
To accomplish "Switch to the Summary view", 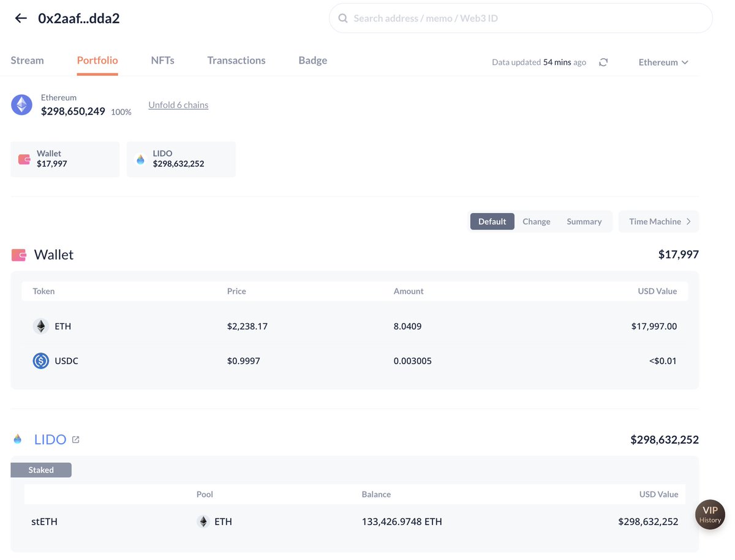I will (x=584, y=222).
